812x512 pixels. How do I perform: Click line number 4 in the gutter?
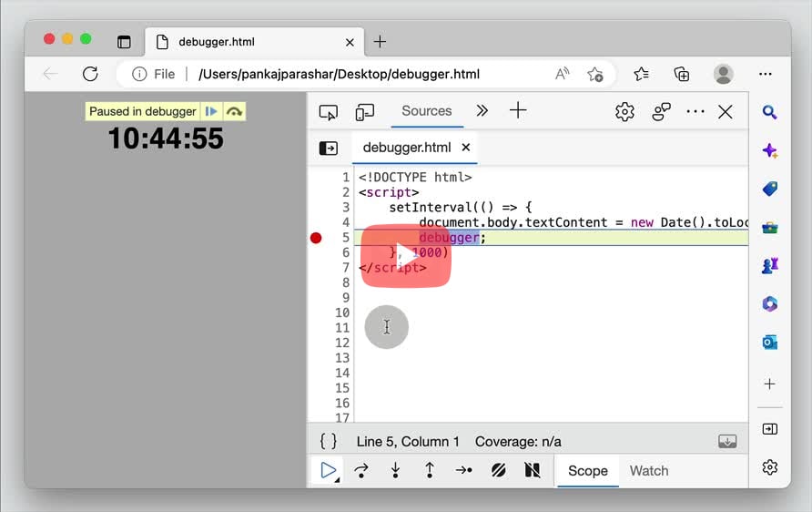tap(345, 223)
